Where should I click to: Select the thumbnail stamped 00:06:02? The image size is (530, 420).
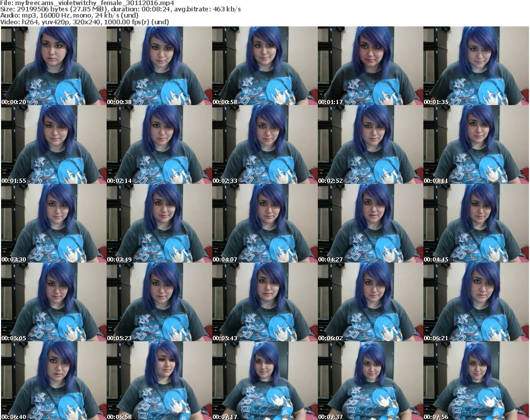click(370, 302)
